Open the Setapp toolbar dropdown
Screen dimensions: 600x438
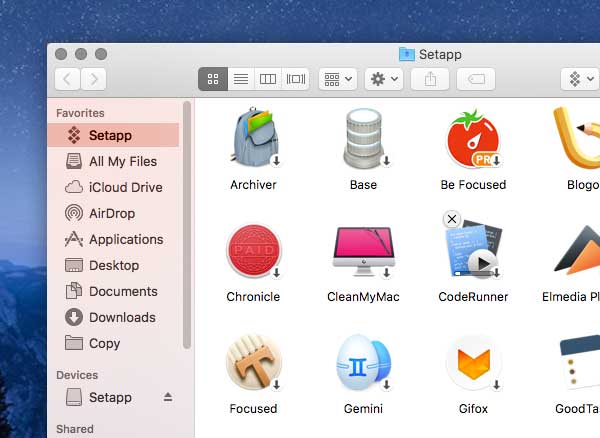coord(580,79)
